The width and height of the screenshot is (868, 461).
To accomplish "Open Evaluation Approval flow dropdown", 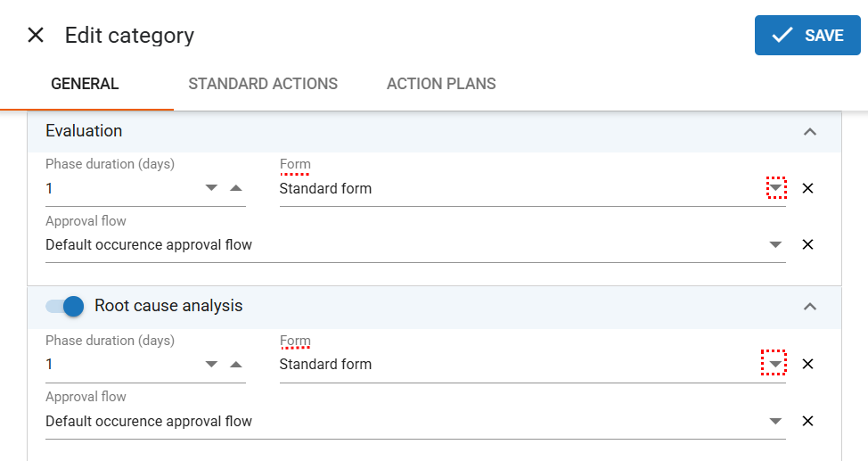I will (775, 244).
